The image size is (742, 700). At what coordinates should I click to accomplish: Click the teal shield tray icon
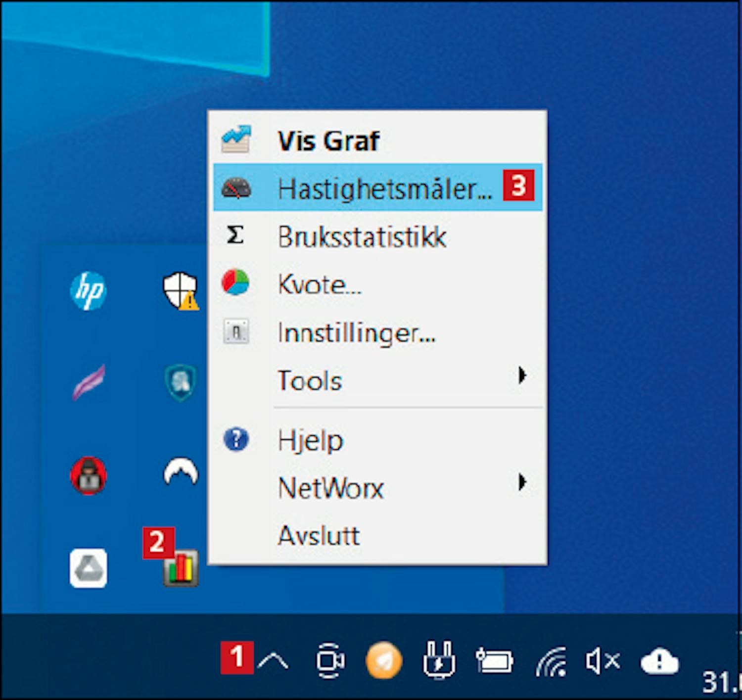(181, 382)
